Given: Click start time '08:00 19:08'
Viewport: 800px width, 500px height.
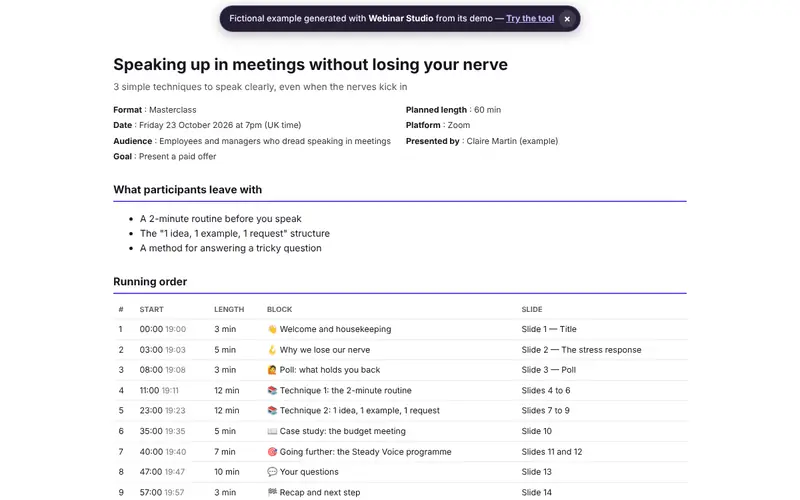Looking at the screenshot, I should click(163, 370).
